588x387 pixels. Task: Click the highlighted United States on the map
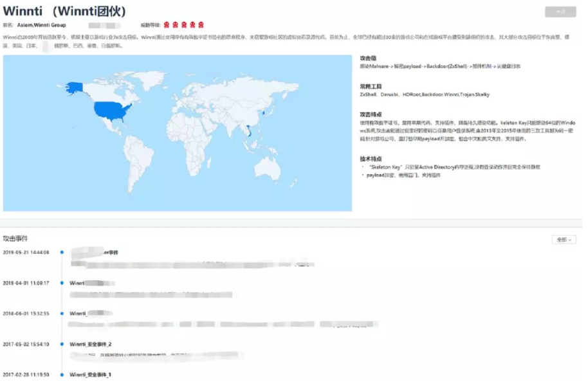[x=113, y=111]
